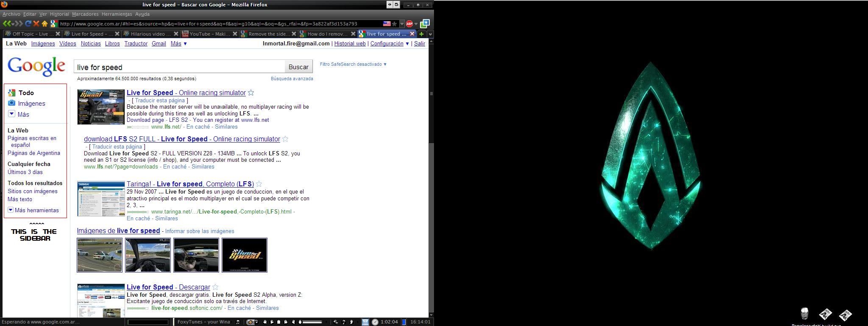The width and height of the screenshot is (868, 326).
Task: Open the Filtro SafeSearch desactivado dropdown
Action: pyautogui.click(x=353, y=65)
